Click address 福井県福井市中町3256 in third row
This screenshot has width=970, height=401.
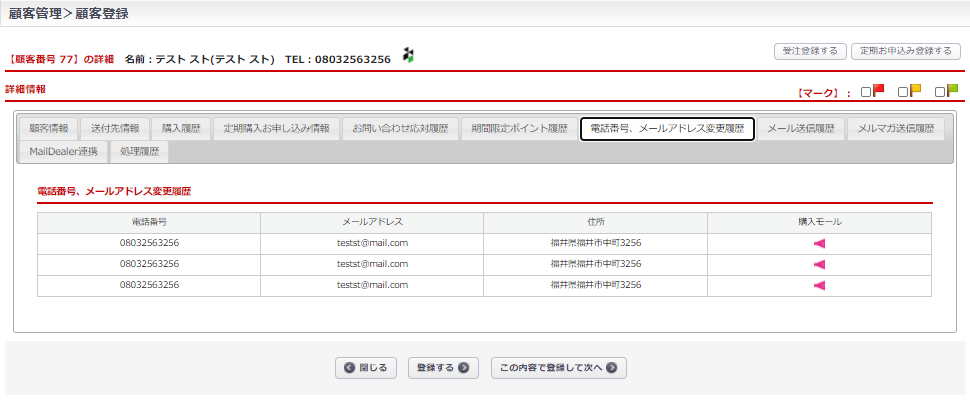(596, 285)
